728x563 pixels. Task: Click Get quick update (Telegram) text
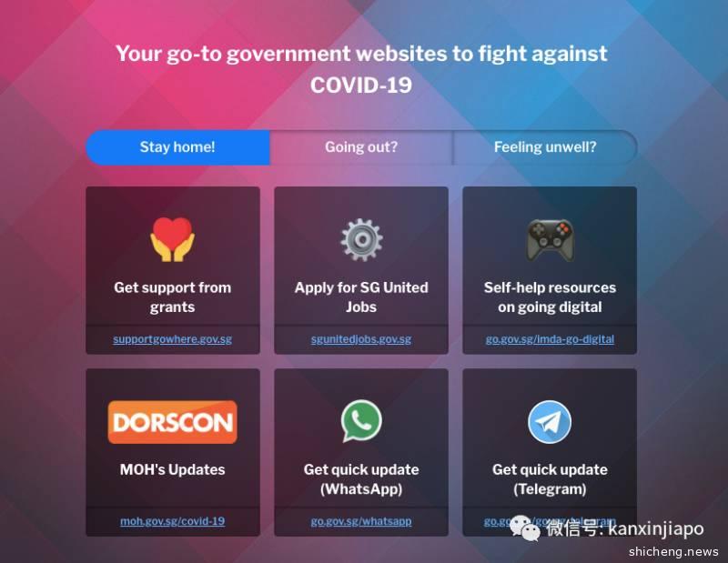(x=550, y=479)
